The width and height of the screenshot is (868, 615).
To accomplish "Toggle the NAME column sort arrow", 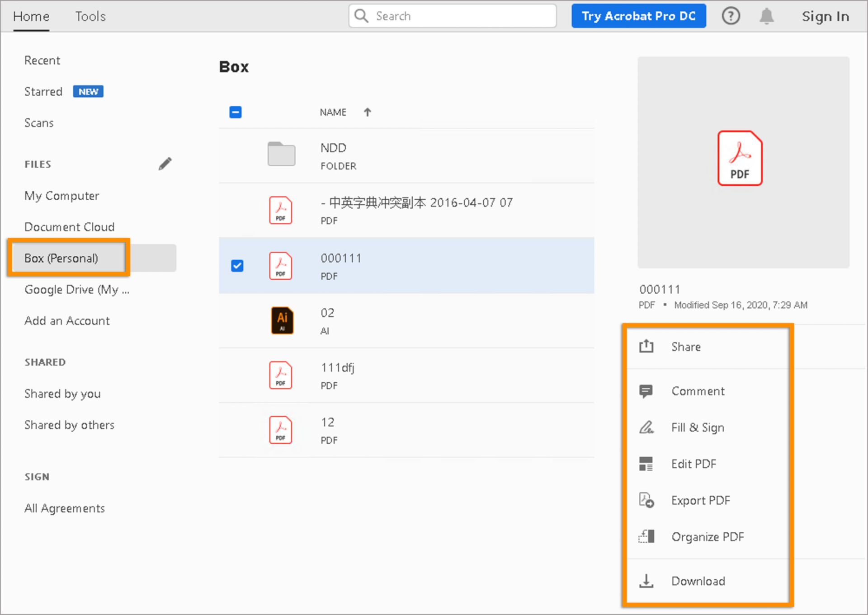I will [x=368, y=112].
